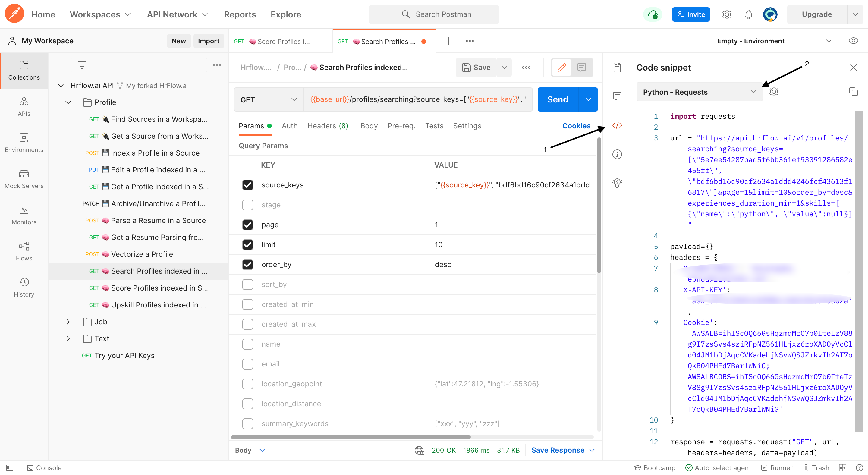This screenshot has width=868, height=475.
Task: Switch to the Tests tab
Action: pyautogui.click(x=434, y=126)
